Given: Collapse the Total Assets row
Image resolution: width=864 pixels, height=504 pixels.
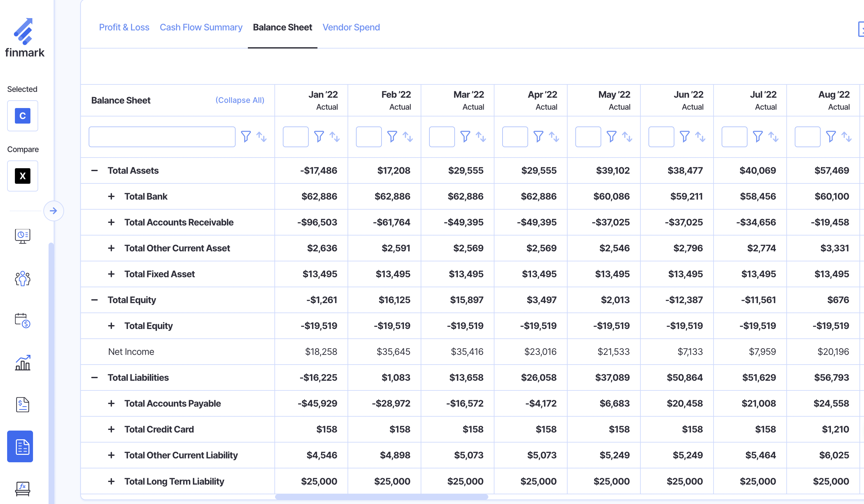Looking at the screenshot, I should pos(94,170).
